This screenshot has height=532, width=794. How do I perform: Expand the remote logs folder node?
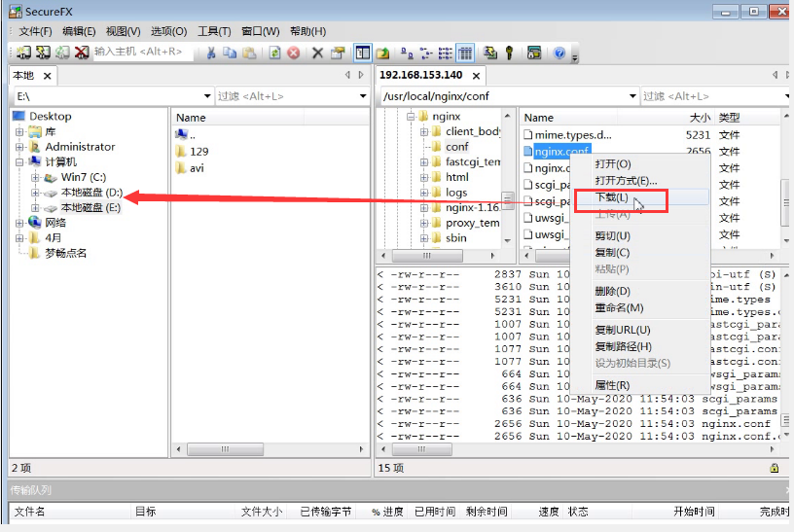tap(424, 193)
